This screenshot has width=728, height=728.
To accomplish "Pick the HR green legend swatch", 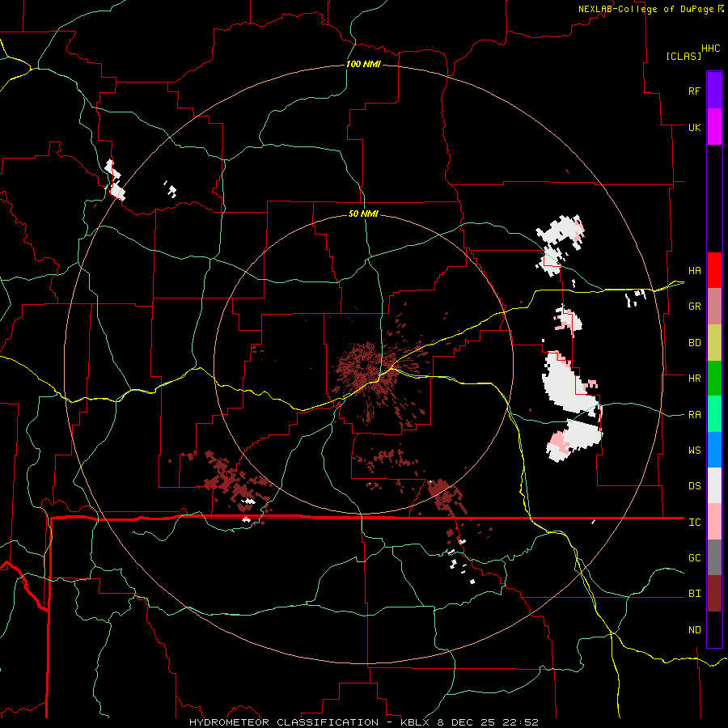I will point(714,379).
